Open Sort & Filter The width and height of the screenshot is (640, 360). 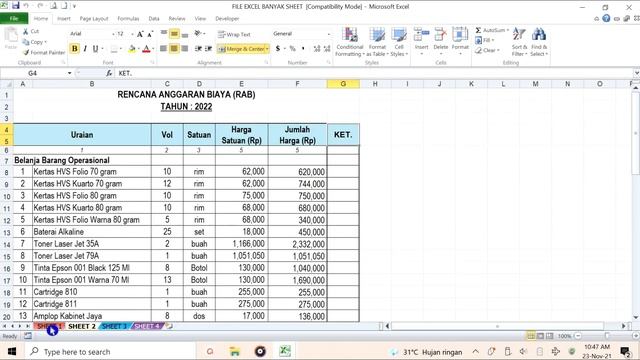tap(519, 42)
